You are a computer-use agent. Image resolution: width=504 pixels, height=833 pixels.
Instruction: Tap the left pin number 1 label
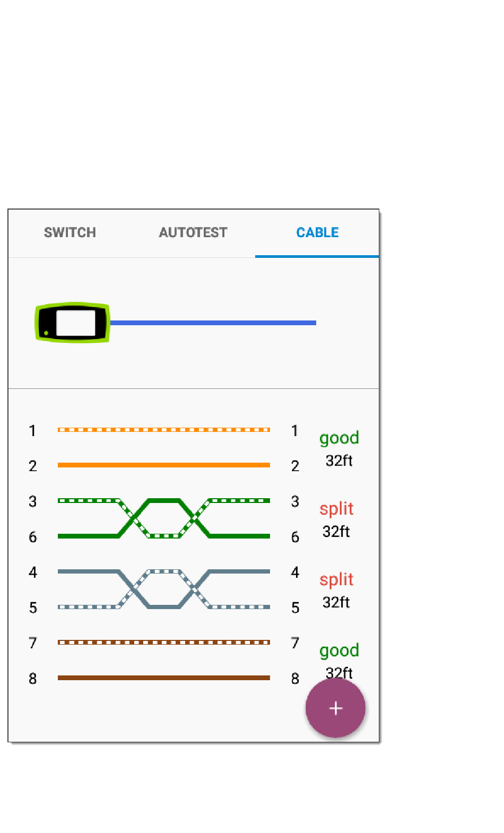click(x=32, y=430)
